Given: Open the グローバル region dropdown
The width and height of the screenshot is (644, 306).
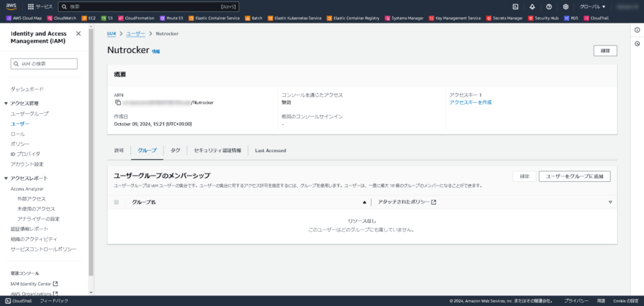Looking at the screenshot, I should coord(592,6).
